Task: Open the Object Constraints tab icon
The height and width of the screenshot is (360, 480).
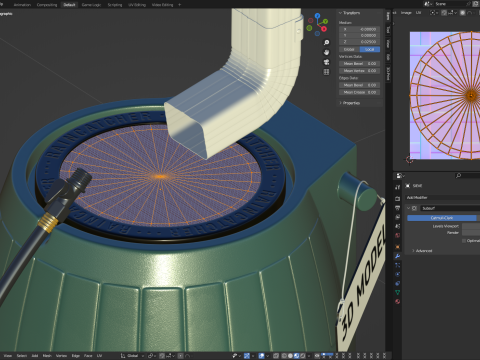Action: pyautogui.click(x=397, y=283)
